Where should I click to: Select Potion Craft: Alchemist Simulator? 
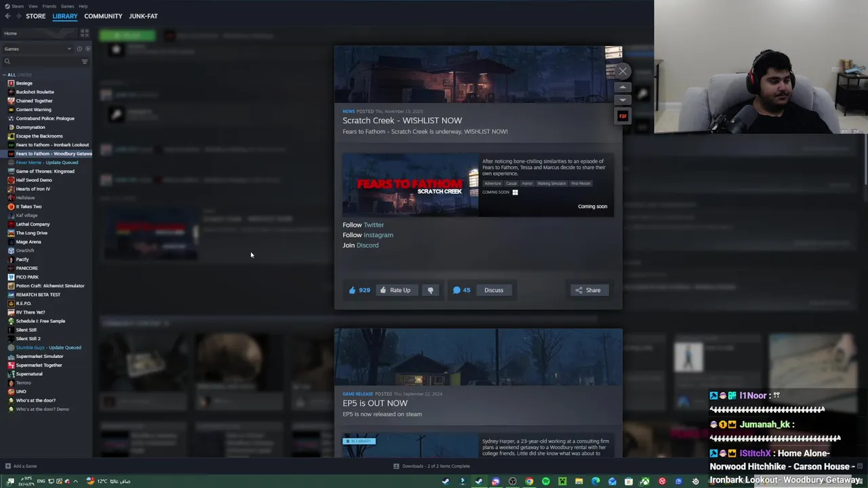[x=50, y=286]
